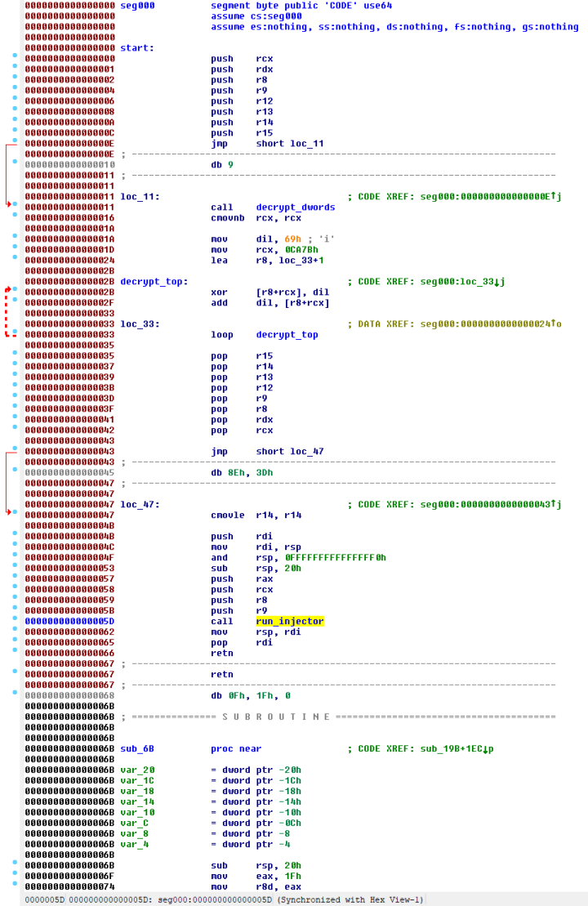Click the decrypt_top operand in loop instruction
The width and height of the screenshot is (588, 906).
(x=287, y=335)
